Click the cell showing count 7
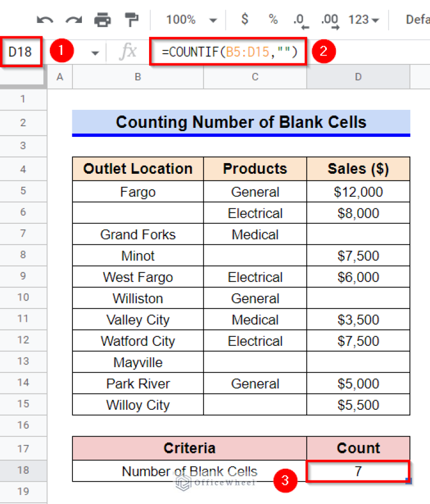 [x=358, y=471]
